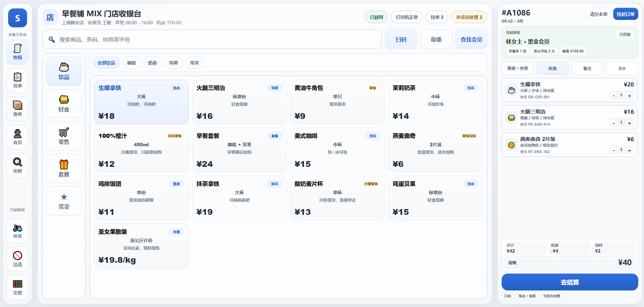Switch to the 优惠 tab in order panel
The width and height of the screenshot is (644, 307).
[x=552, y=68]
